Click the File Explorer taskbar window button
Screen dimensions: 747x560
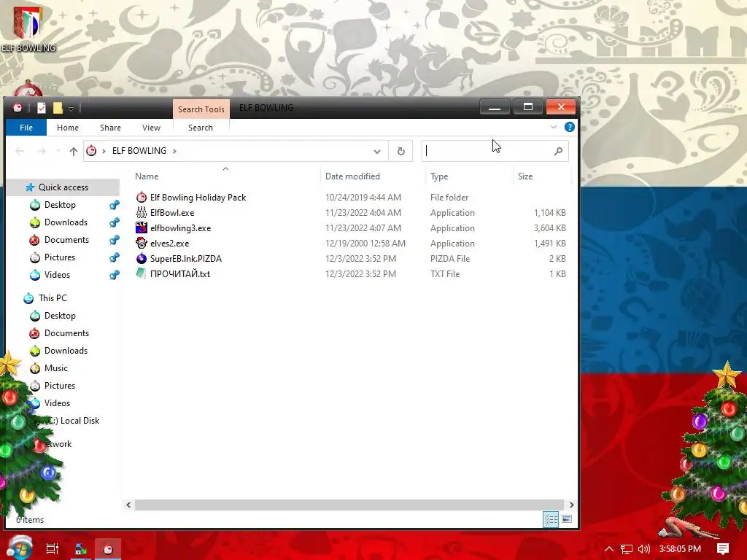[108, 548]
